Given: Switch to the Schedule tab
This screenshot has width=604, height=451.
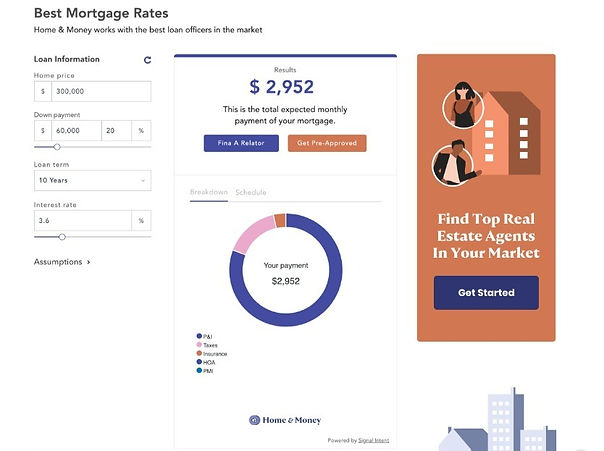Looking at the screenshot, I should point(251,192).
